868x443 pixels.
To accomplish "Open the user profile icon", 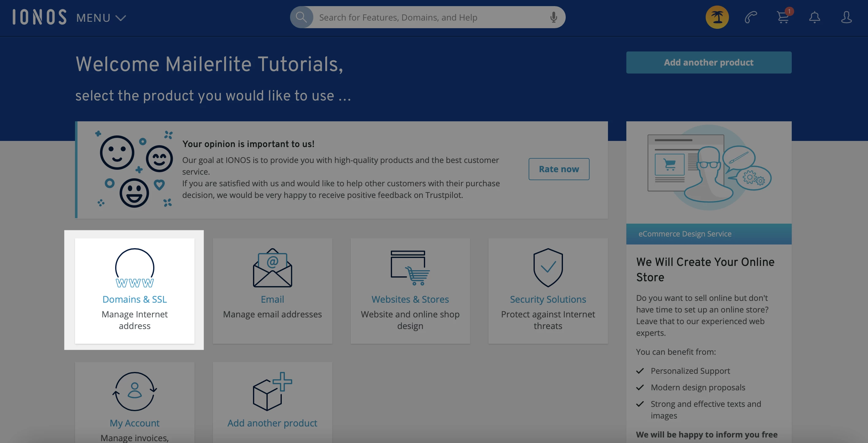I will point(846,17).
